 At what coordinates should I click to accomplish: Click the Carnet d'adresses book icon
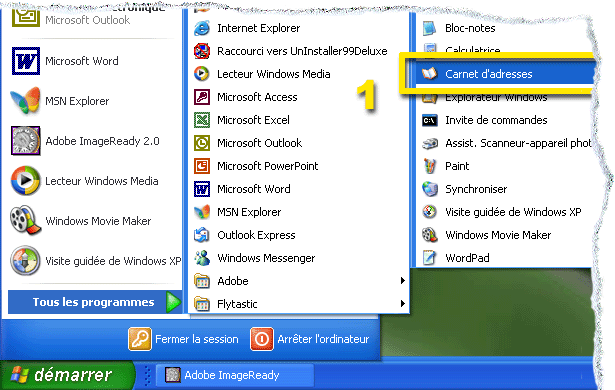pos(430,74)
